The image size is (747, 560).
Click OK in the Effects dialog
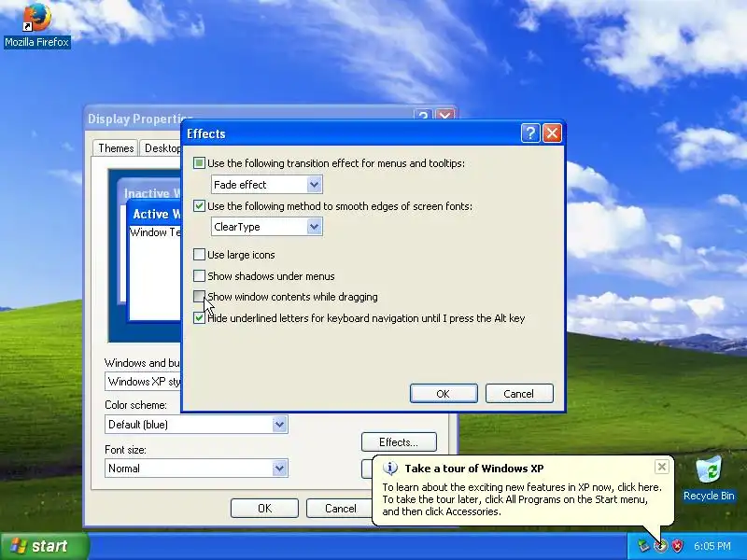444,394
